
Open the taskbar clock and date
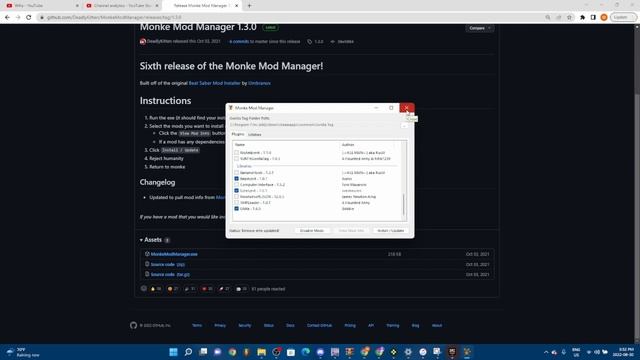pyautogui.click(x=626, y=352)
